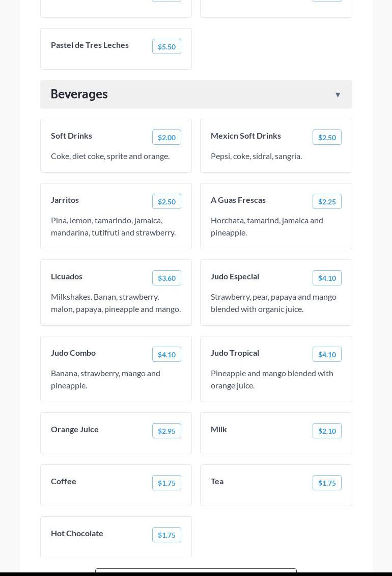Click the Soft Drinks item title
Image resolution: width=392 pixels, height=576 pixels.
(x=71, y=136)
